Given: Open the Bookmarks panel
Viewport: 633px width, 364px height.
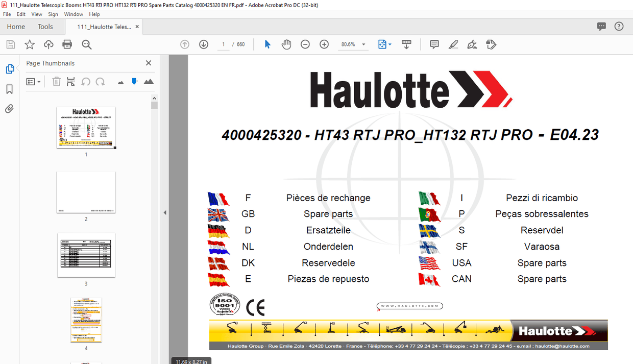Looking at the screenshot, I should 9,88.
